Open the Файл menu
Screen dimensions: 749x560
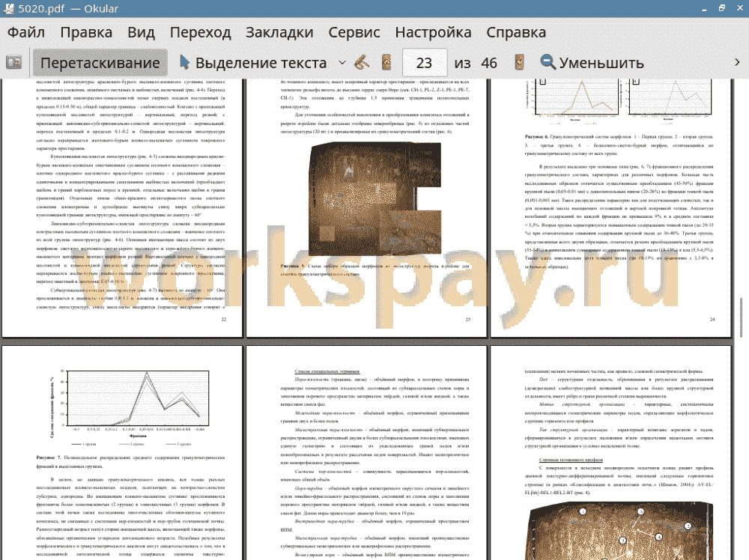tap(26, 32)
